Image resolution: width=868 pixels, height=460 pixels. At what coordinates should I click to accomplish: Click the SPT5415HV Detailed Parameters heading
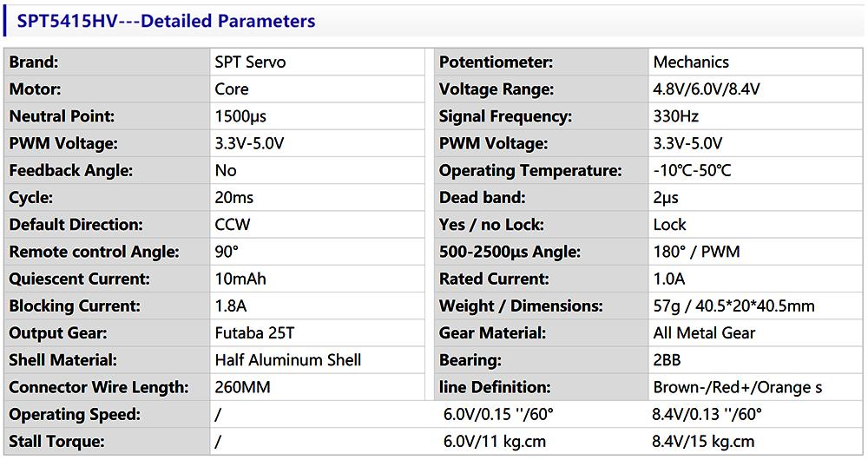(x=167, y=21)
